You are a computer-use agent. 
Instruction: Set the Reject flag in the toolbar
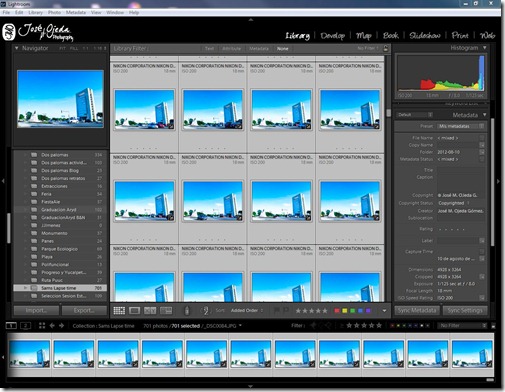[x=285, y=310]
